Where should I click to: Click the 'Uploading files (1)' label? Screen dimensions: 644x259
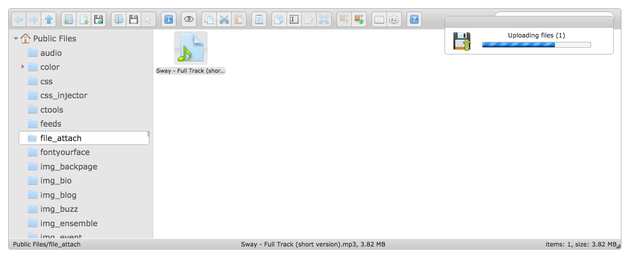pyautogui.click(x=536, y=36)
